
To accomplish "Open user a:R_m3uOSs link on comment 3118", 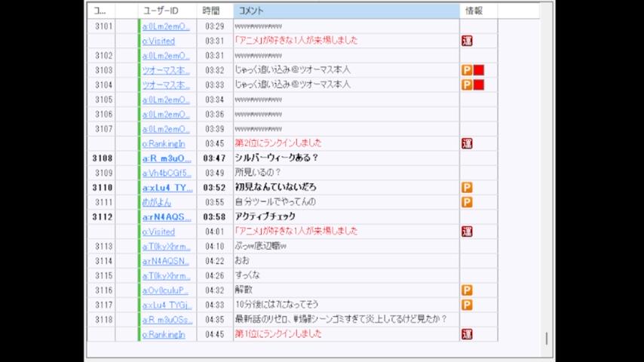I will click(167, 320).
